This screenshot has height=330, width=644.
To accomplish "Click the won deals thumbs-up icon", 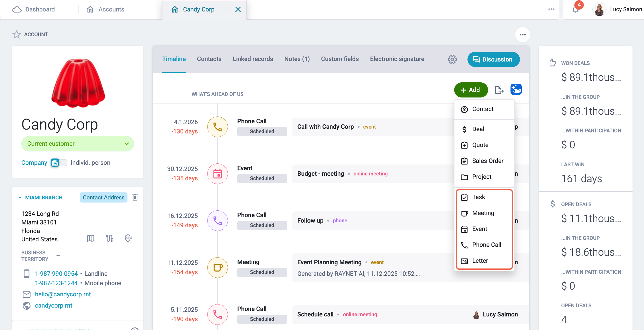I will [552, 63].
